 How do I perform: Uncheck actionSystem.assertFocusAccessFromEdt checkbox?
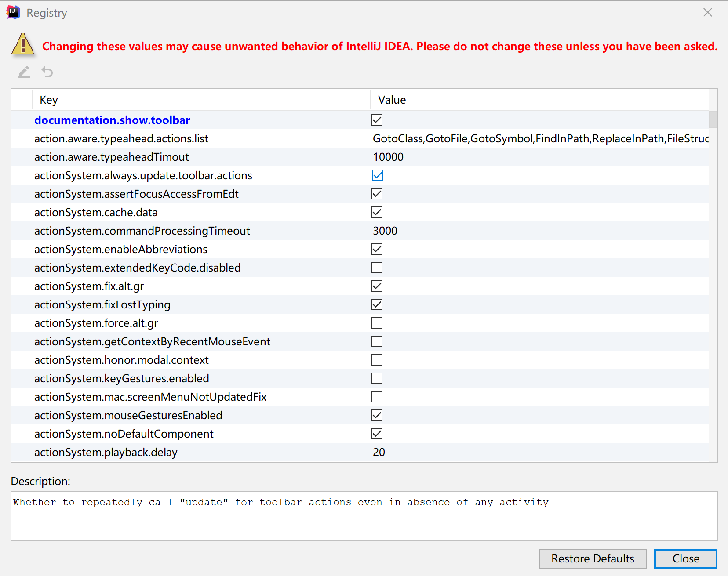click(377, 194)
